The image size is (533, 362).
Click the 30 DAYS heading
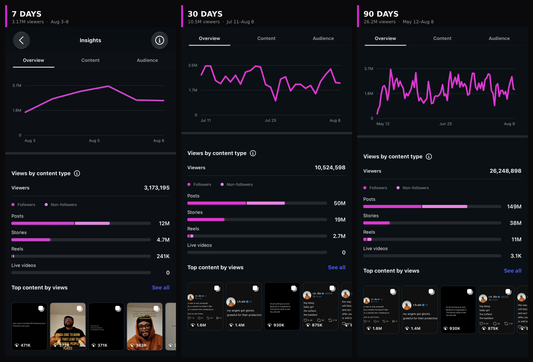pos(205,14)
